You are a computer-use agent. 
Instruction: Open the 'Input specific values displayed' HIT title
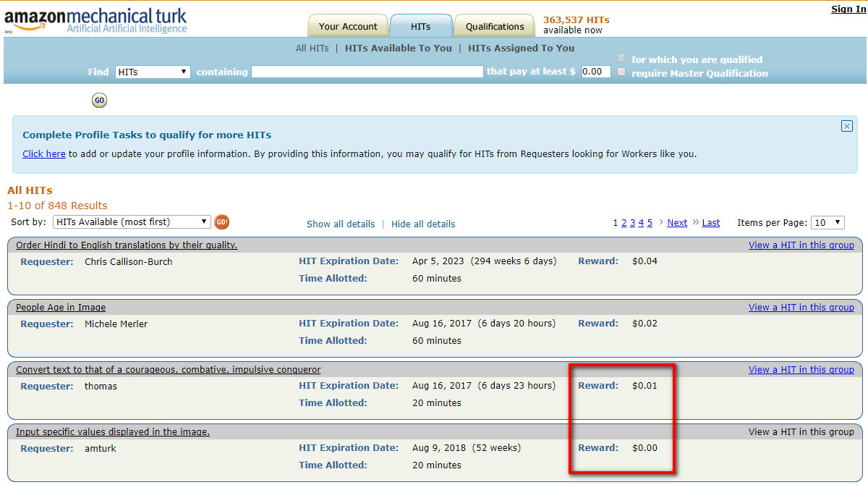(113, 432)
